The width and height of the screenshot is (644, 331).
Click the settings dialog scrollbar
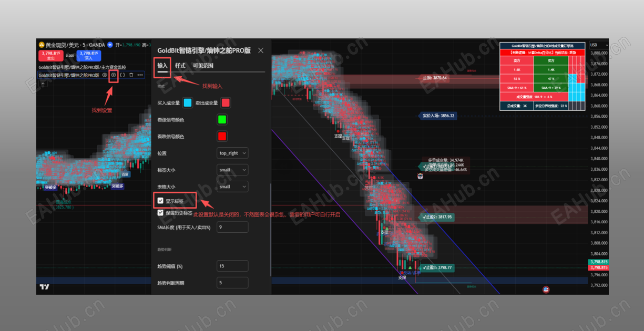coord(271,230)
